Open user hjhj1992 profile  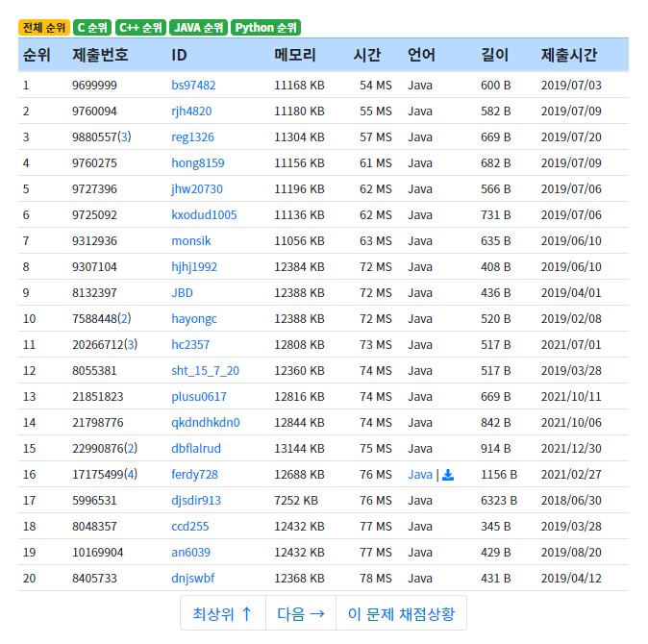[x=194, y=267]
